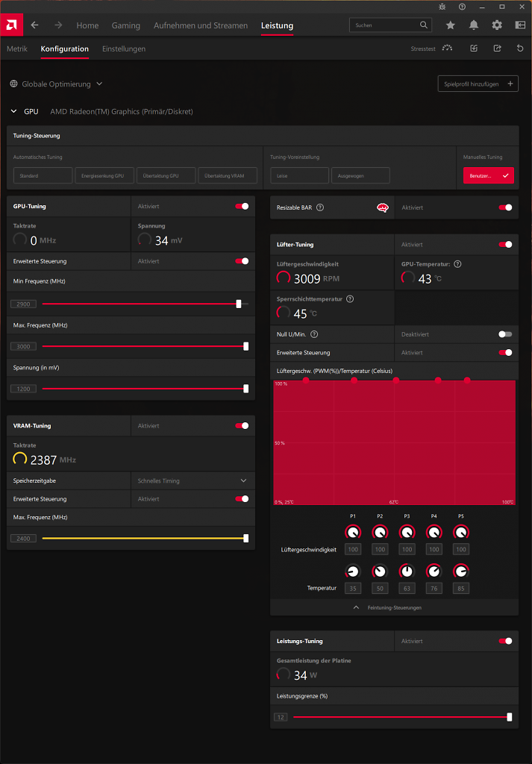532x764 pixels.
Task: Toggle GPU-Tuning switch
Action: [242, 206]
